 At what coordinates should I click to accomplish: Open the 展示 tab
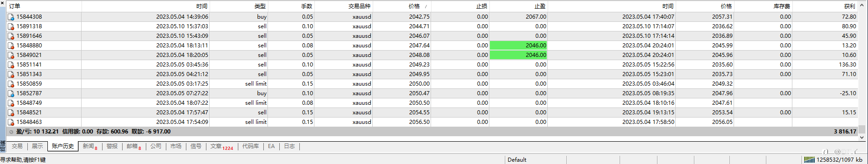coord(37,146)
